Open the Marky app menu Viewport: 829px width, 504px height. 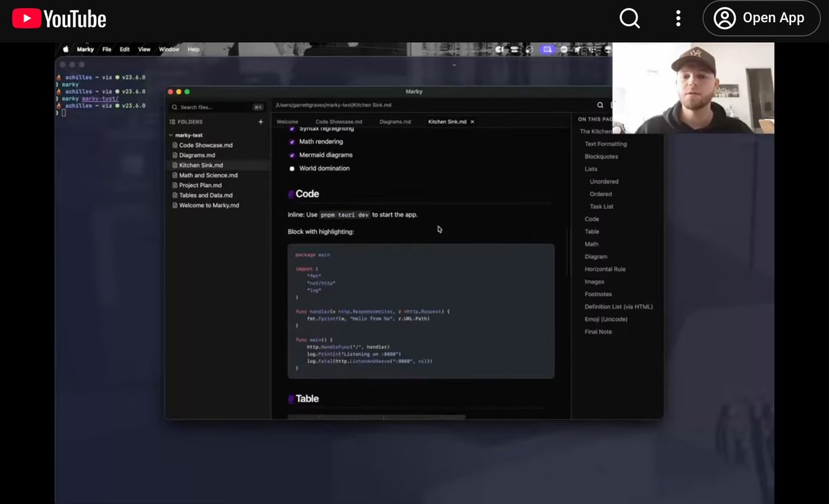86,49
